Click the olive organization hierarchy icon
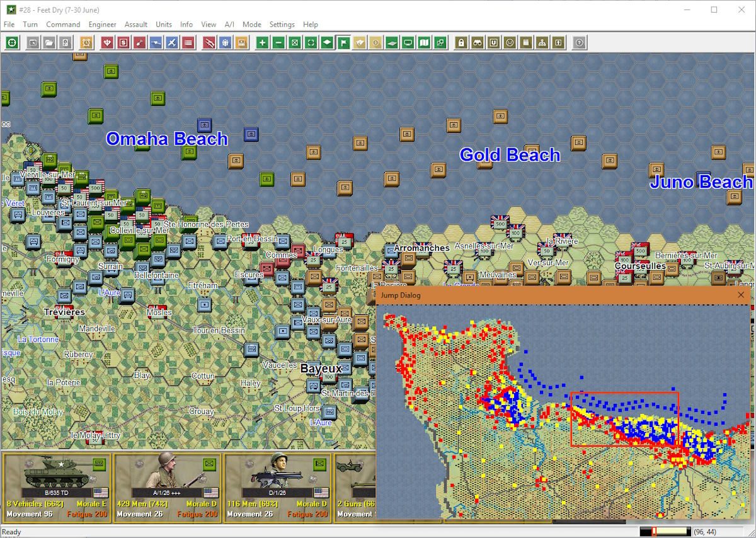756x538 pixels. [542, 43]
